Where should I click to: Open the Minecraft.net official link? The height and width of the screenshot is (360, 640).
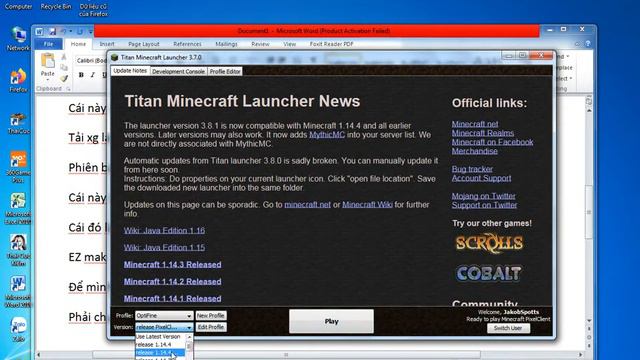(x=475, y=124)
